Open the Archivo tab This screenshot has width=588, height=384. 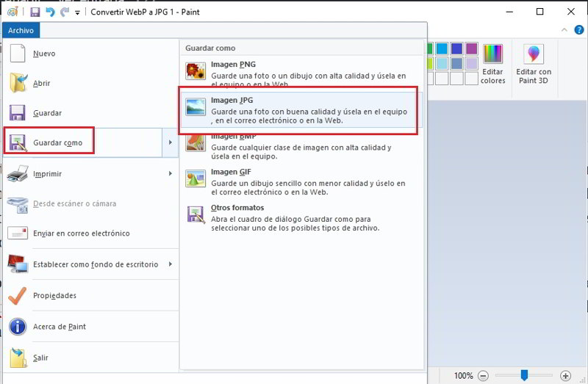pos(21,30)
